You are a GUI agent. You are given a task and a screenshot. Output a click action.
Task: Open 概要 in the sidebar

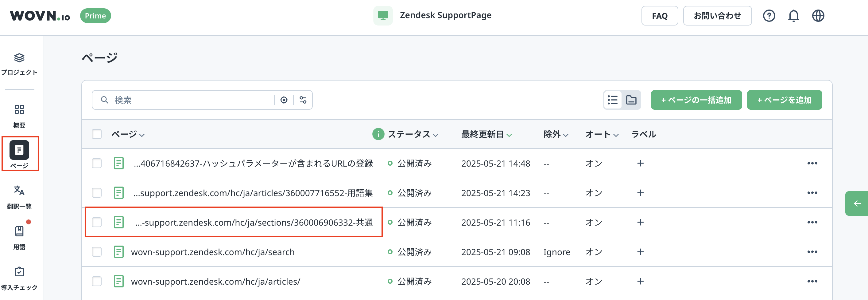tap(19, 116)
